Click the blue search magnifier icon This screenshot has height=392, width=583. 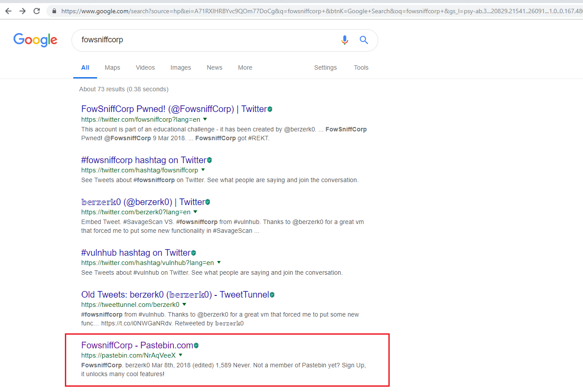click(x=364, y=40)
